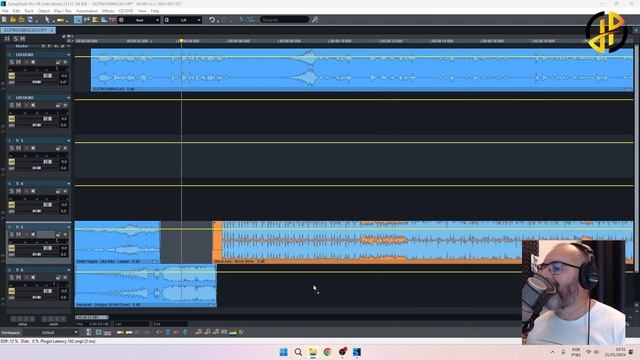Viewport: 640px width, 360px height.
Task: Mute track 1 LOCUCAO
Action: tap(18, 62)
